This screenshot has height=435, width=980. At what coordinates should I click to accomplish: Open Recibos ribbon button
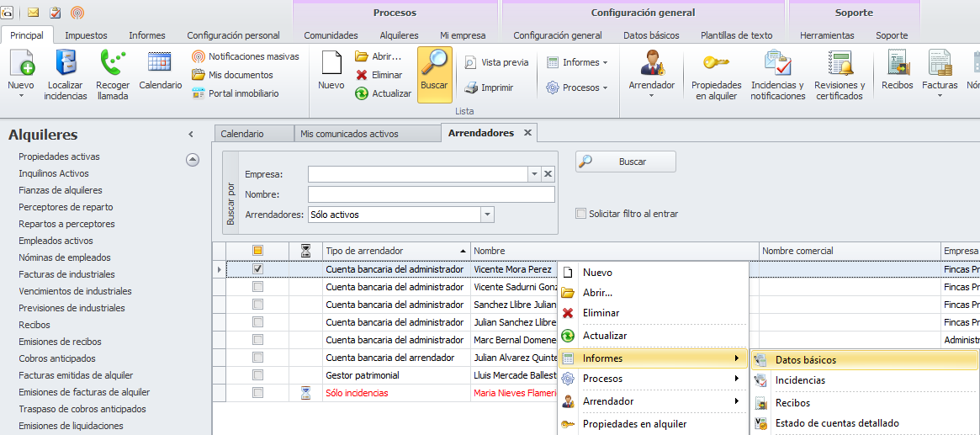tap(898, 69)
